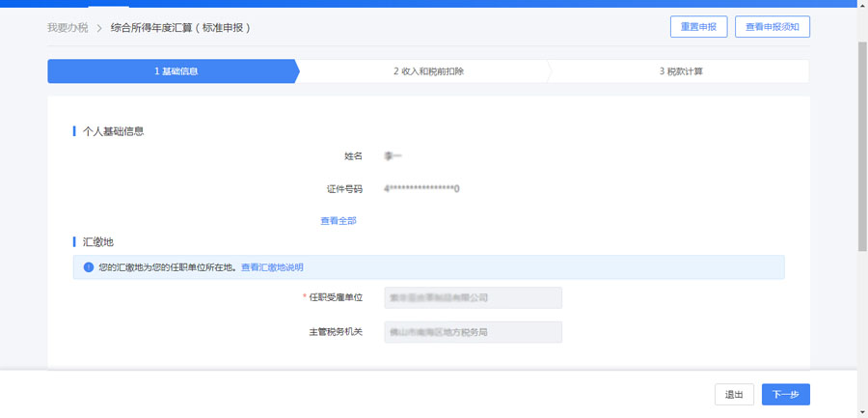
Task: Click the scrollbar up arrow
Action: [x=861, y=6]
